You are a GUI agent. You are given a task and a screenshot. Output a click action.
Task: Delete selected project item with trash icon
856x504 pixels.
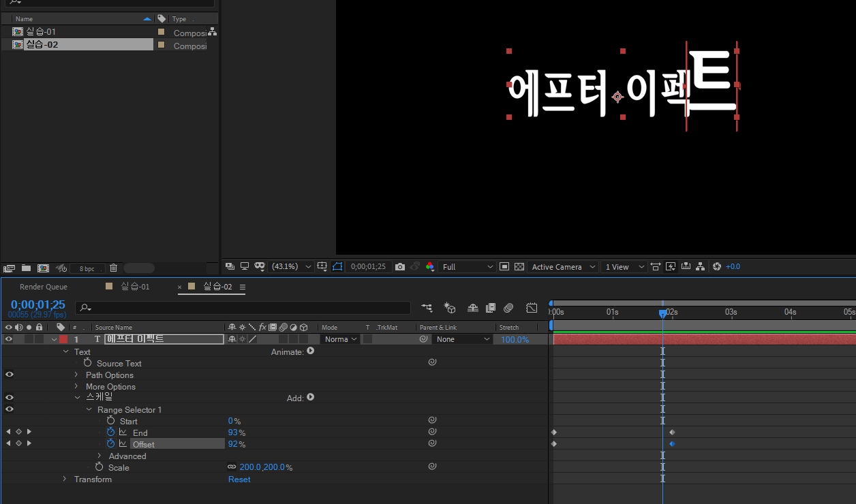(114, 268)
